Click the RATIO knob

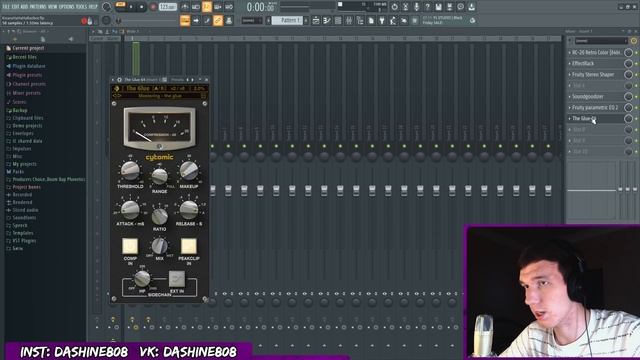point(160,217)
